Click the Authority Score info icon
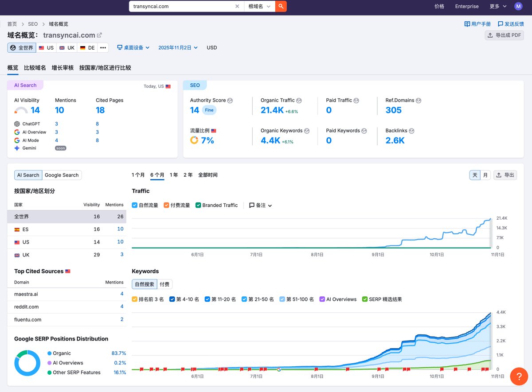Image resolution: width=532 pixels, height=392 pixels. tap(230, 101)
